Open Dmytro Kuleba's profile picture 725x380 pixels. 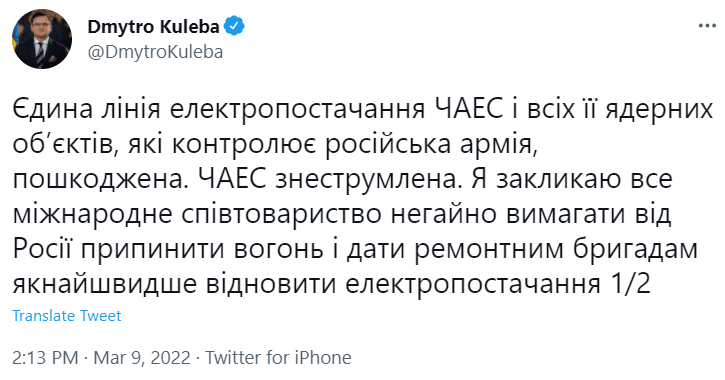click(x=42, y=39)
